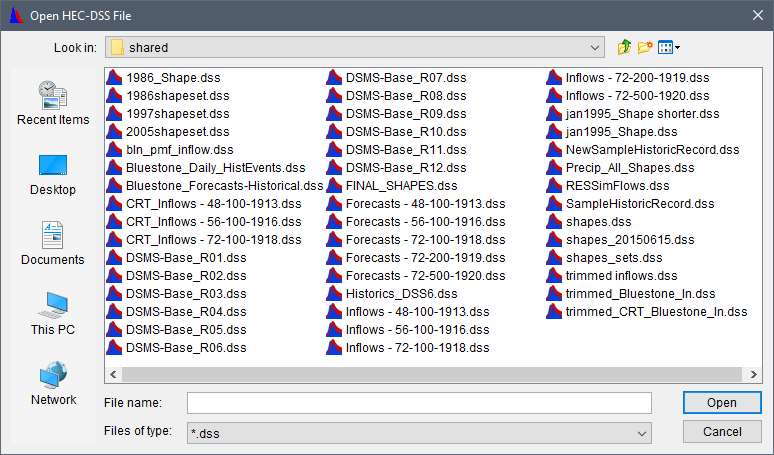Click the Create New Folder icon

[x=645, y=47]
